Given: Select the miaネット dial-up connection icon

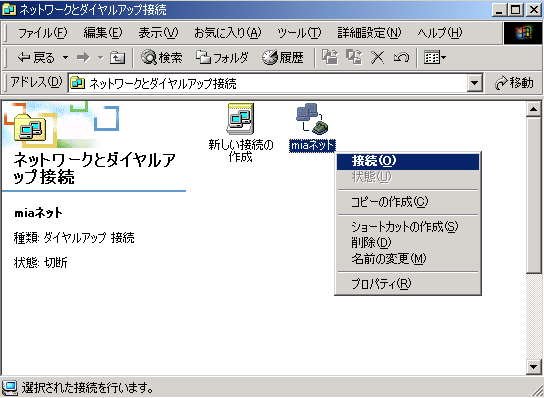Looking at the screenshot, I should 312,128.
